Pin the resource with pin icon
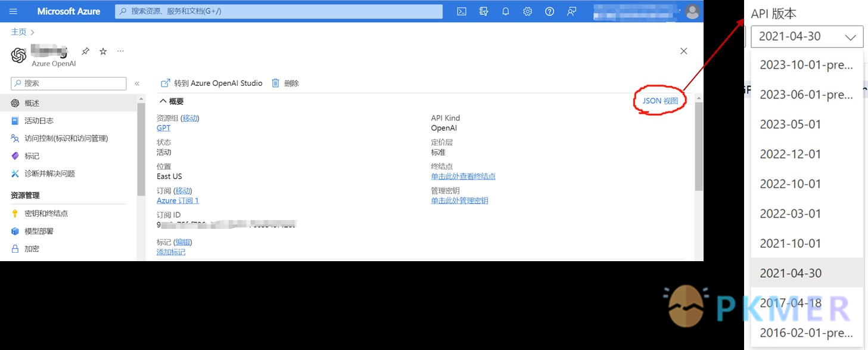Screen dimensions: 868x350 click(x=86, y=51)
